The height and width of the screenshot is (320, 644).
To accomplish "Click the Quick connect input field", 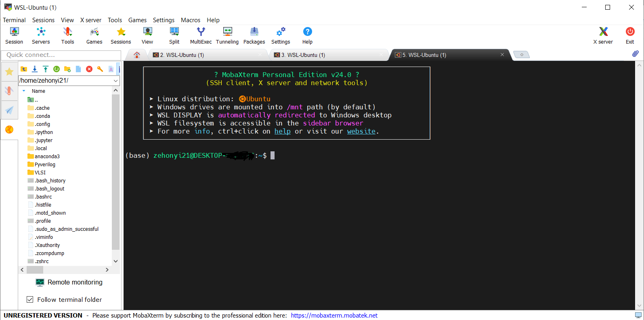I will tap(61, 55).
